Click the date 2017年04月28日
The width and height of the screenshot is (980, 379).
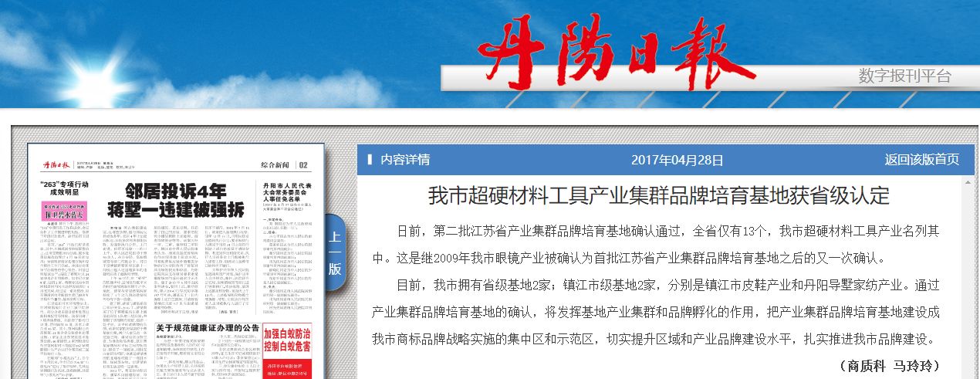[678, 160]
